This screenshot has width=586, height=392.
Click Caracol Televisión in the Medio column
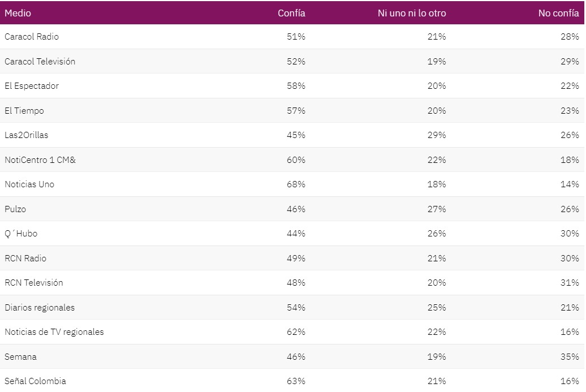pos(40,61)
